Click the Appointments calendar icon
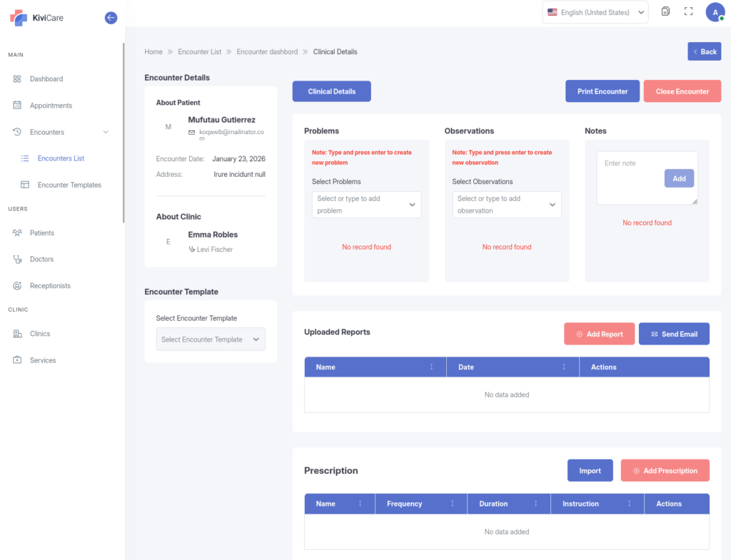This screenshot has height=560, width=731. point(17,106)
